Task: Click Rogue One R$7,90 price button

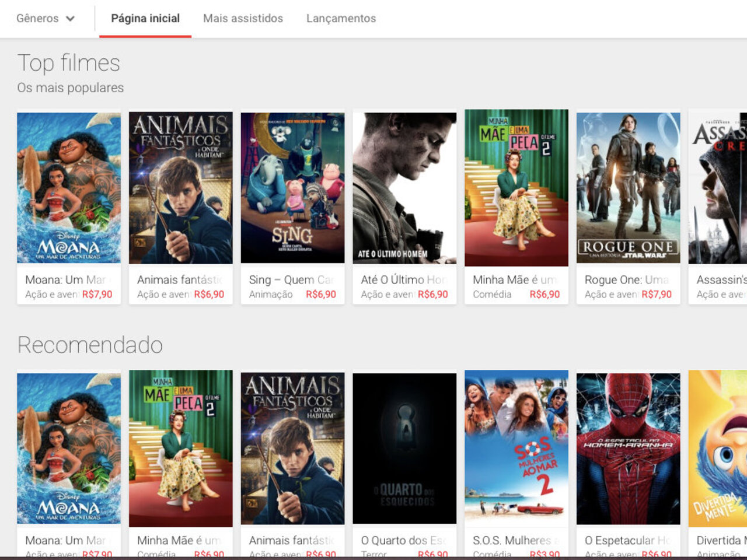Action: (657, 294)
